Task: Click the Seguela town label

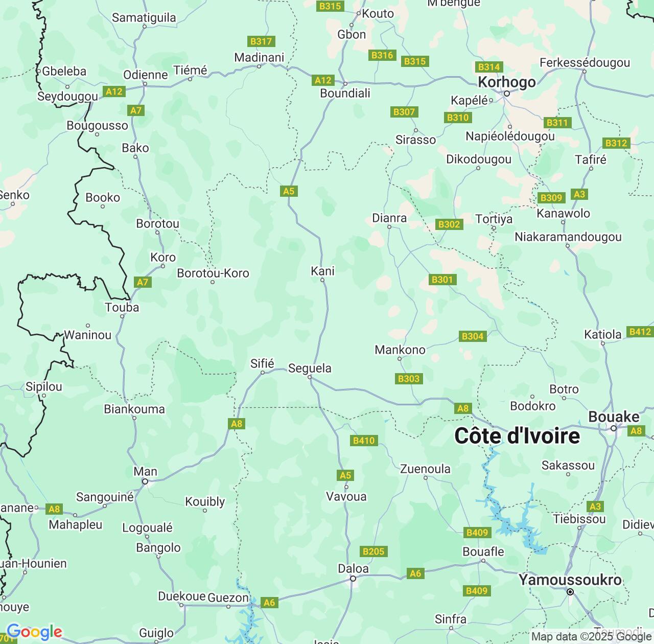Action: coord(310,369)
